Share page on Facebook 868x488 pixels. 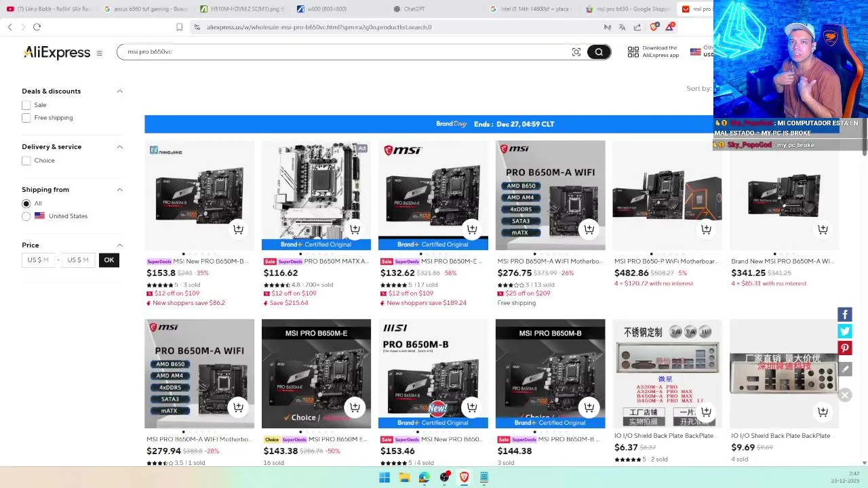click(x=845, y=314)
